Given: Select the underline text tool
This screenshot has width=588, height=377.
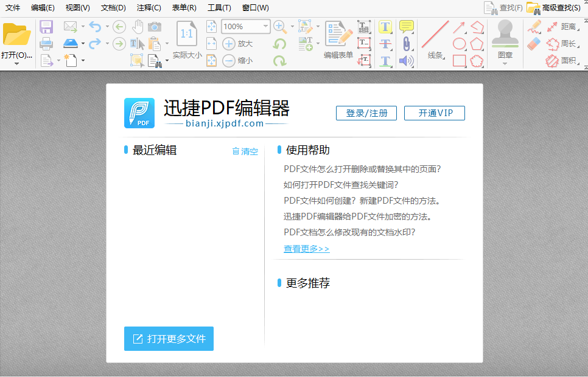Looking at the screenshot, I should coord(385,61).
